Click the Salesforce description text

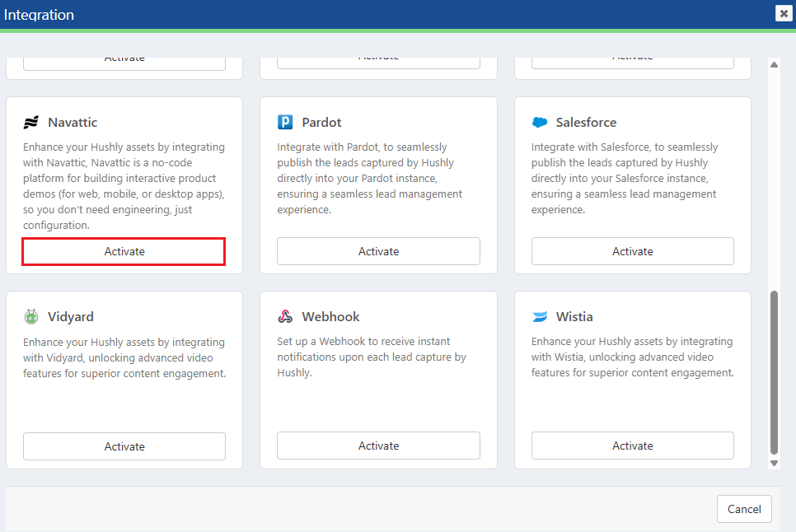pos(625,178)
